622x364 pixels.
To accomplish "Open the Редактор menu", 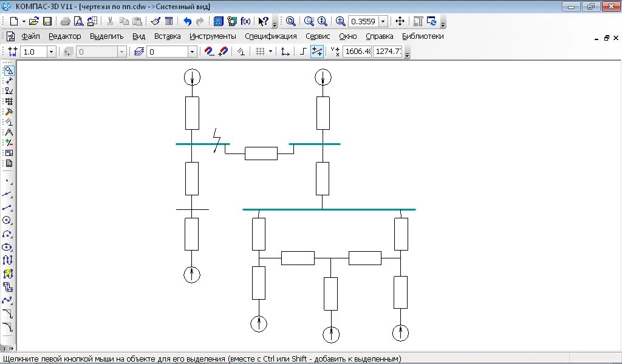I will click(x=64, y=36).
